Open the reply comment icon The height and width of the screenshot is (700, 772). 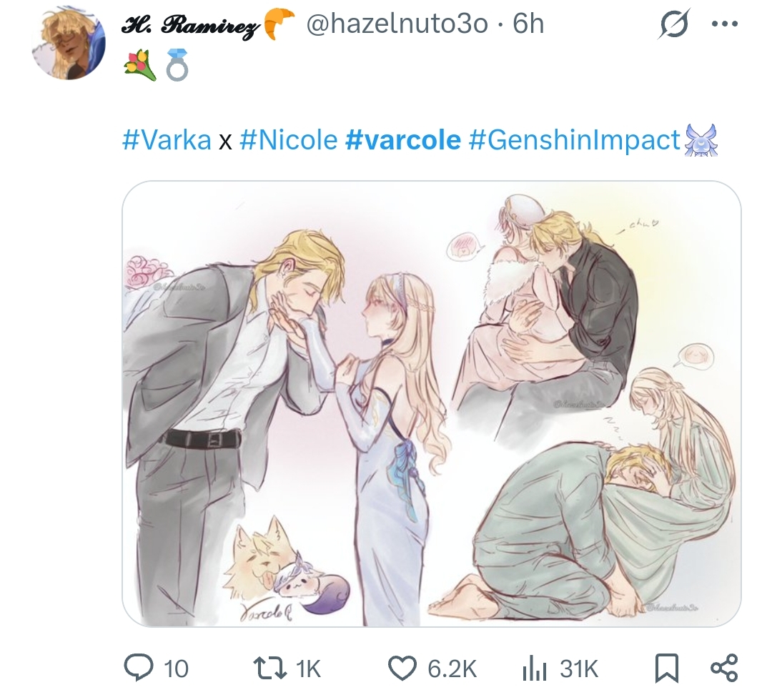pos(139,668)
